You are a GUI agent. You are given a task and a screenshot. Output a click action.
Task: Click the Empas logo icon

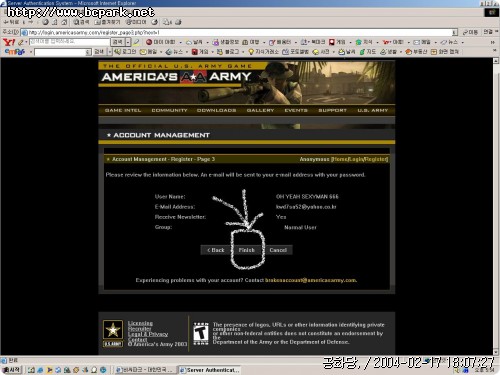15,52
